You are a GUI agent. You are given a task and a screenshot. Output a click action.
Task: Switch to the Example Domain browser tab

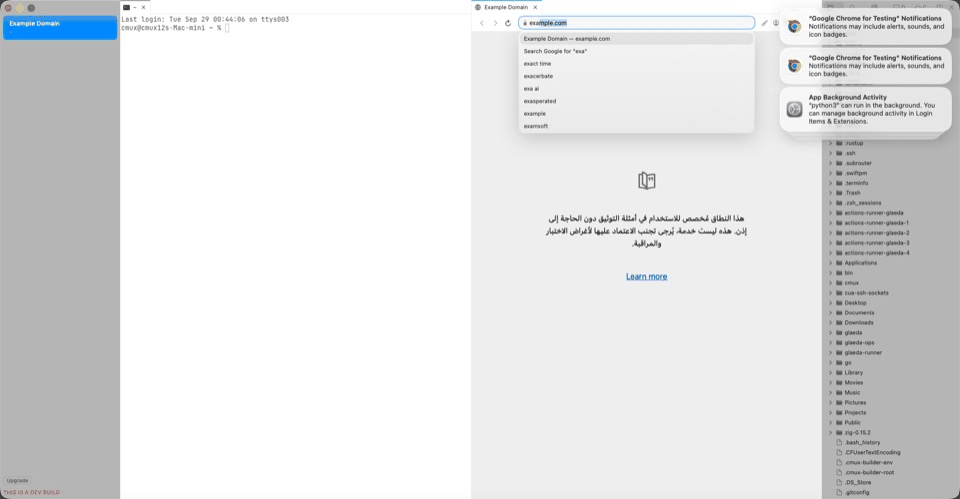pos(506,7)
